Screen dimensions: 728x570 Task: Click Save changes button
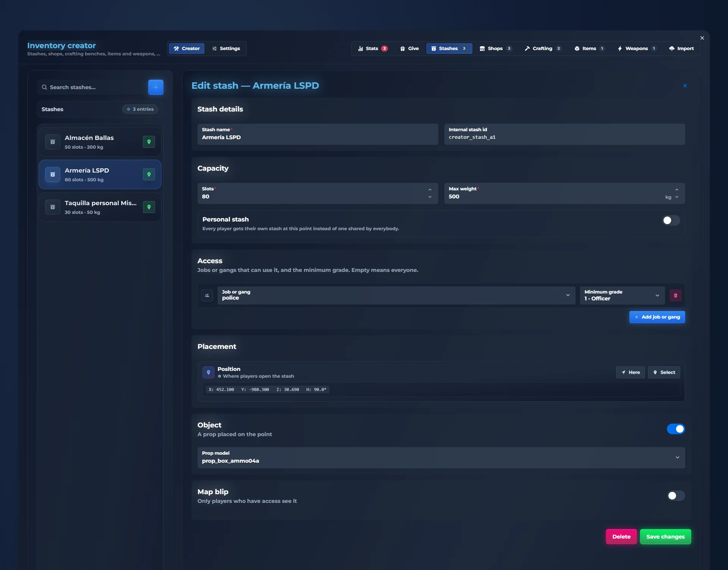(665, 537)
